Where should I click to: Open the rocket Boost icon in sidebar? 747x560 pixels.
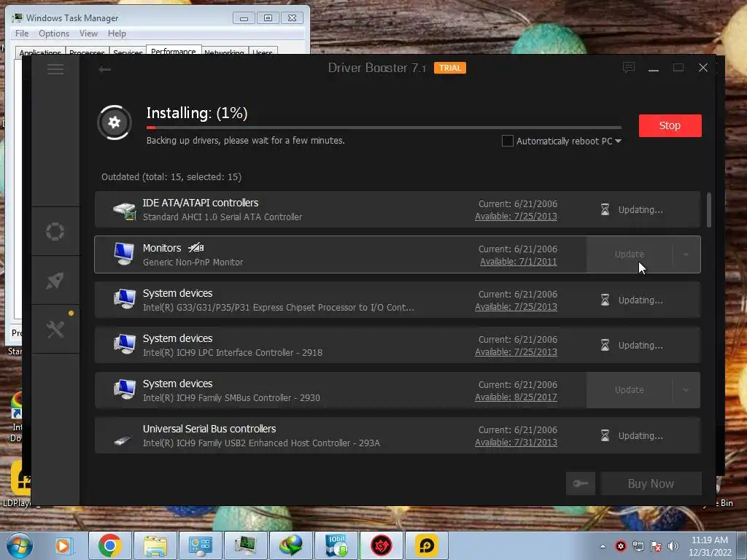(55, 281)
